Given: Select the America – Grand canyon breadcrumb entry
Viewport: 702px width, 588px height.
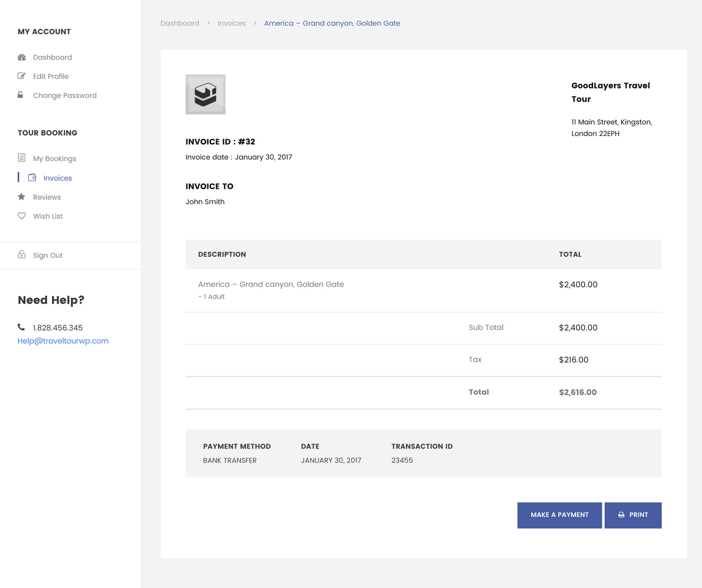Looking at the screenshot, I should 332,23.
